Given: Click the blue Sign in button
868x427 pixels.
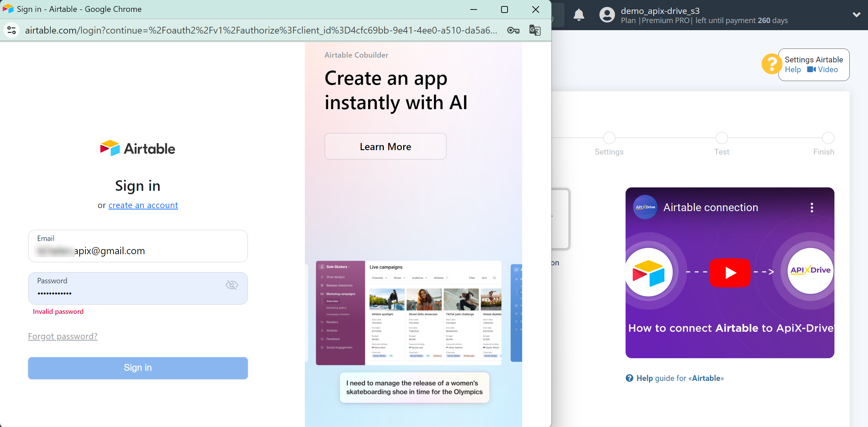Looking at the screenshot, I should tap(138, 368).
